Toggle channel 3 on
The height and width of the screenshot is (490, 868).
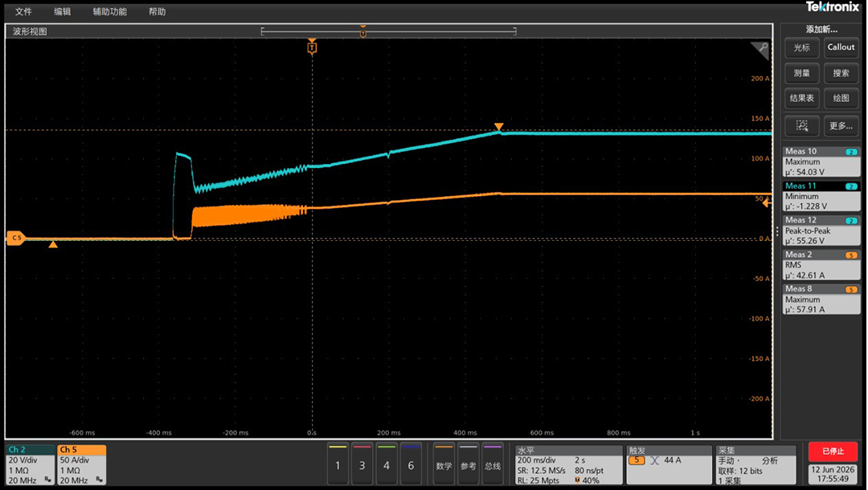click(x=362, y=464)
